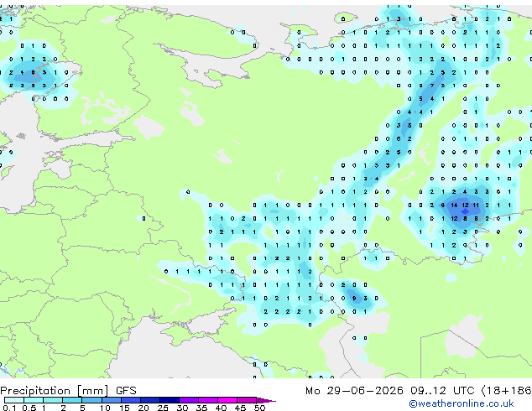Click the '09..12 UTC' forecast time text
The width and height of the screenshot is (532, 411).
442,391
